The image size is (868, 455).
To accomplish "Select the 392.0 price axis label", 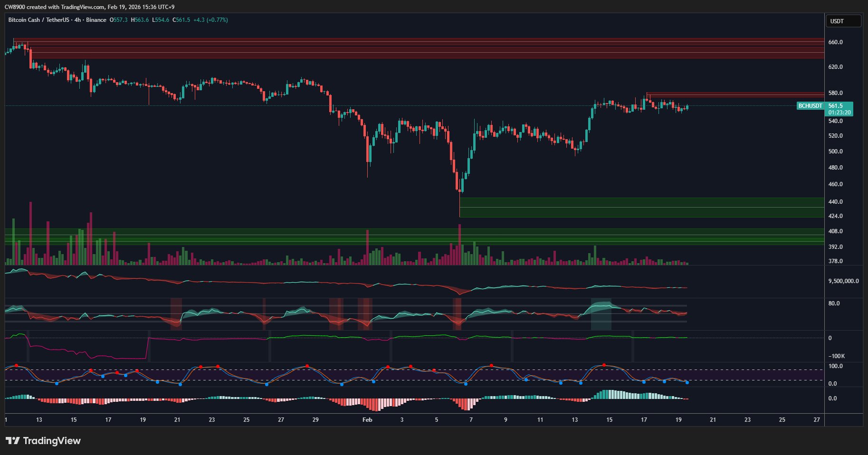I will [835, 247].
